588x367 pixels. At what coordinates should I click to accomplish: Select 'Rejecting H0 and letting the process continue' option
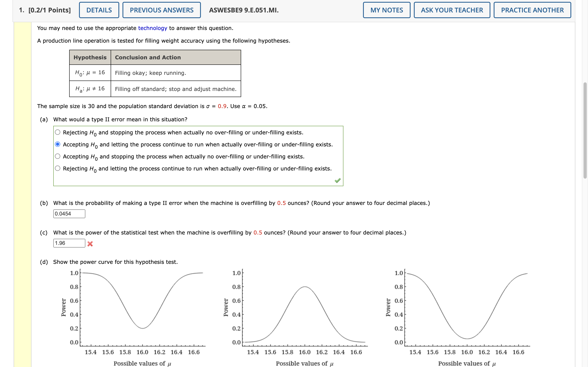(x=58, y=168)
